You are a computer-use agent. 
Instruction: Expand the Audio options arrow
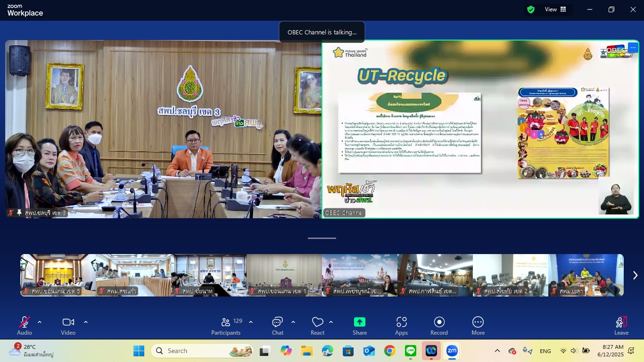(40, 322)
